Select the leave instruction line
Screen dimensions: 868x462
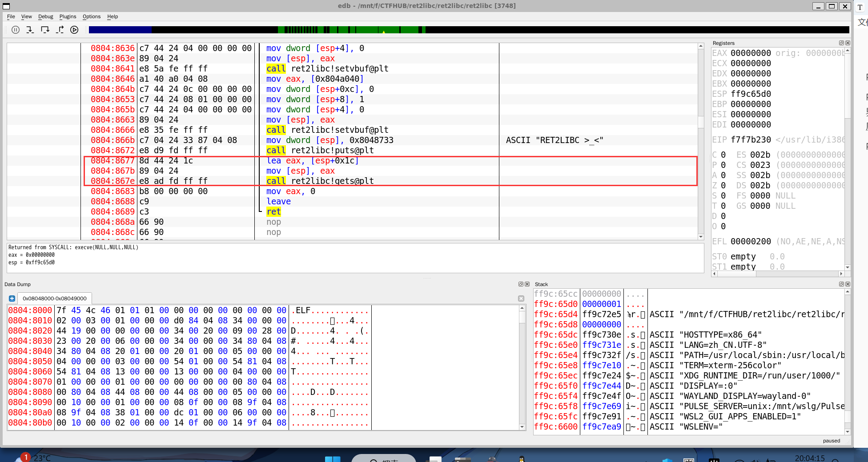pyautogui.click(x=278, y=201)
